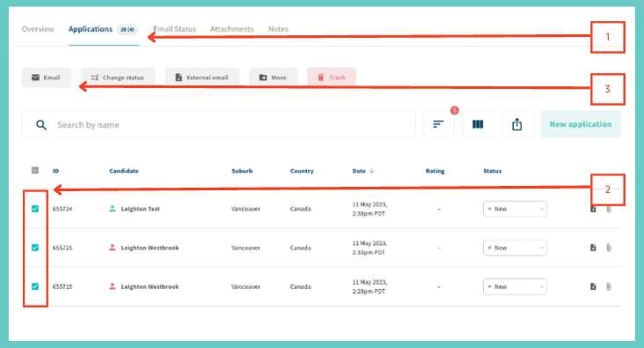The height and width of the screenshot is (348, 644).
Task: Open the Attachments tab
Action: [x=232, y=29]
